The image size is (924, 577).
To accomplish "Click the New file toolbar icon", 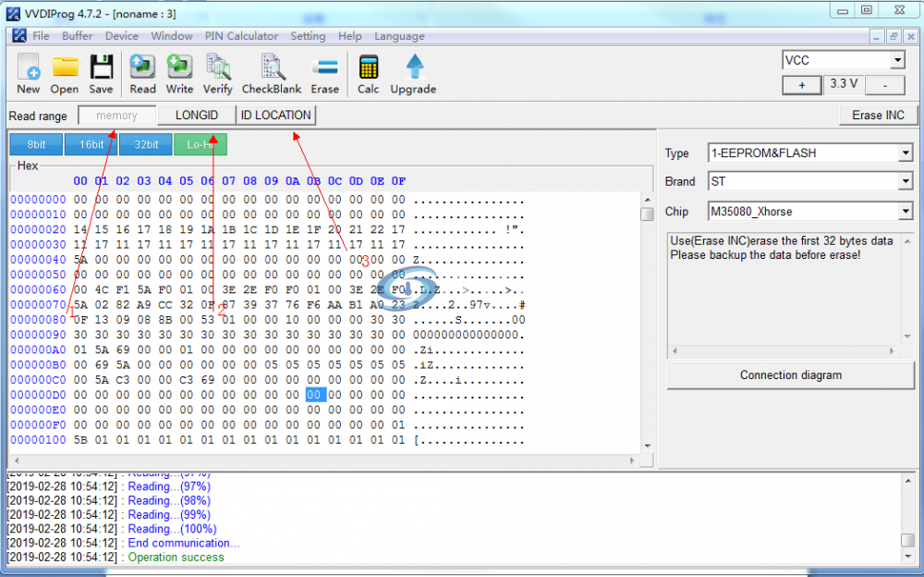I will pos(29,74).
